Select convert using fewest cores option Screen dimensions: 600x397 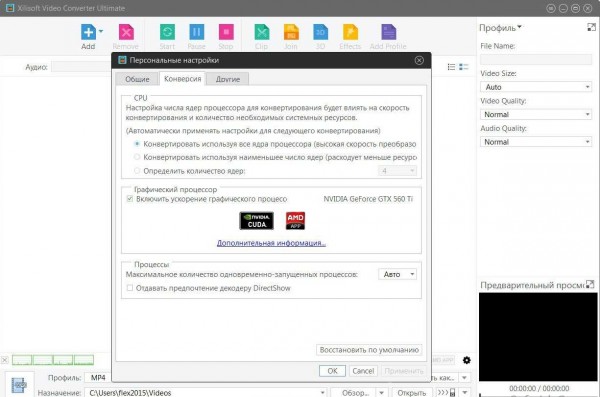click(x=137, y=157)
